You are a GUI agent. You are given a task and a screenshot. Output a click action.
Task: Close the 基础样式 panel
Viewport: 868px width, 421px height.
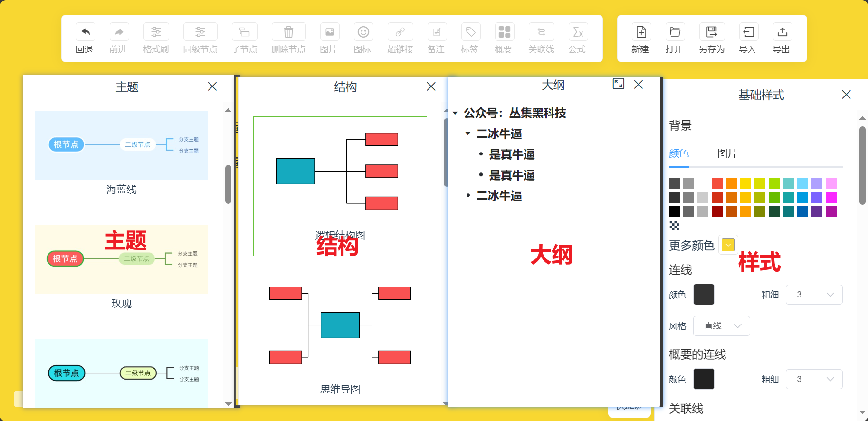click(x=846, y=95)
